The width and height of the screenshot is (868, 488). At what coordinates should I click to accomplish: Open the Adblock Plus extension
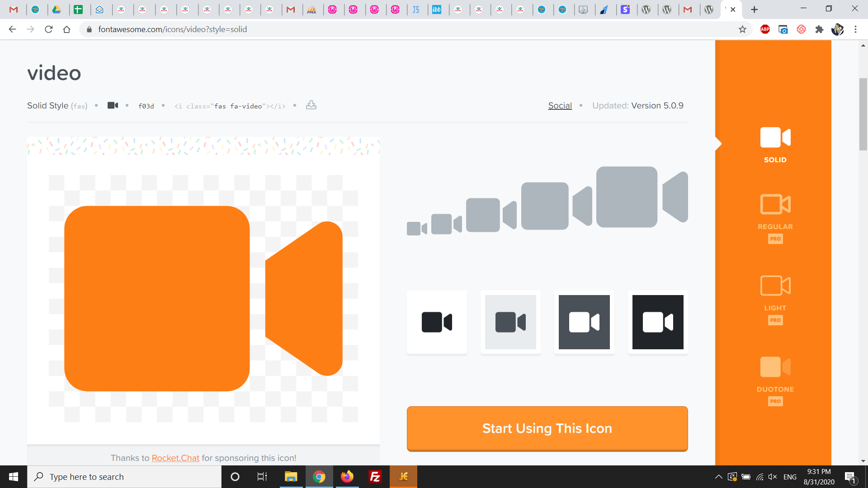tap(765, 29)
